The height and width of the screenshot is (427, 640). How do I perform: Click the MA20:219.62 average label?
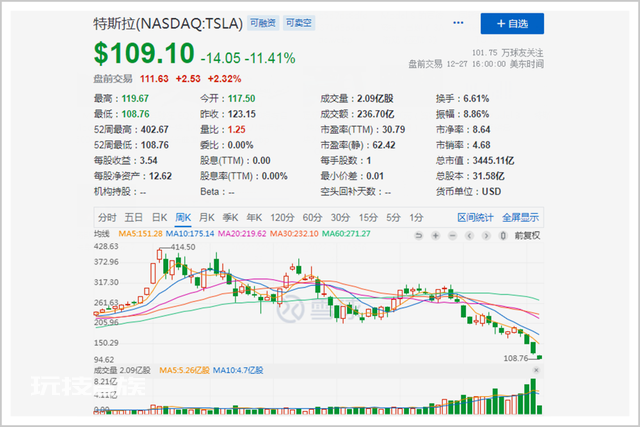coord(242,234)
